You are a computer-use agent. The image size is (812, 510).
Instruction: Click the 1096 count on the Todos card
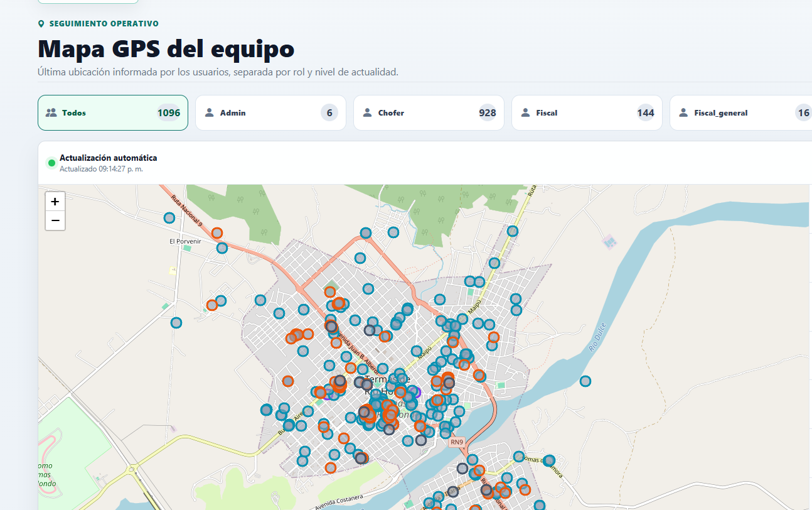pyautogui.click(x=169, y=113)
